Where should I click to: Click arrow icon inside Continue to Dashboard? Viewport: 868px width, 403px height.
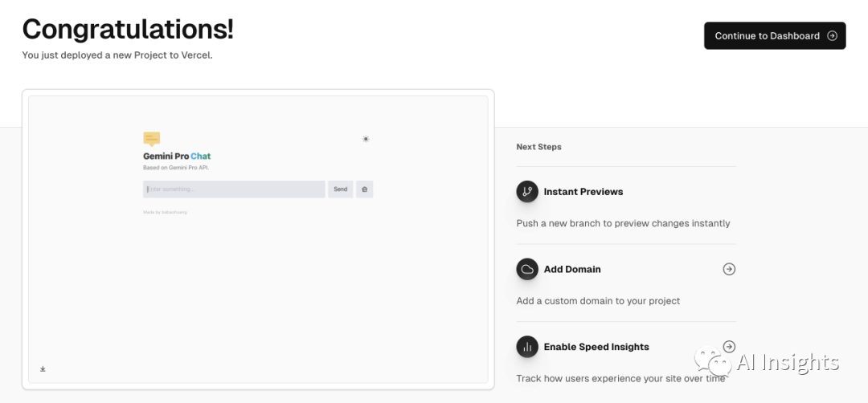pos(832,36)
